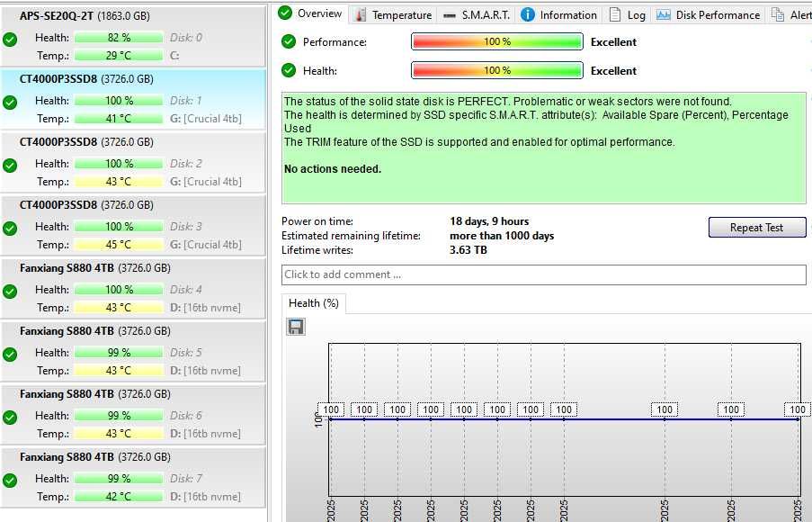Screen dimensions: 812x522
Task: Click the green check icon on Overview tab
Action: (285, 13)
